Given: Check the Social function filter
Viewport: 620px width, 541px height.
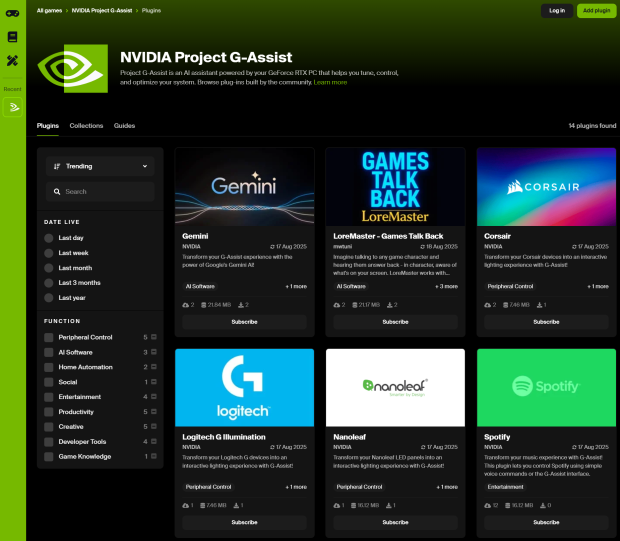Looking at the screenshot, I should tap(49, 382).
